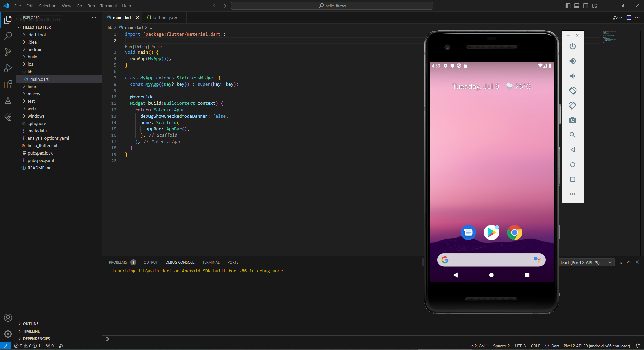The width and height of the screenshot is (644, 350).
Task: Switch to the TERMINAL panel tab
Action: pyautogui.click(x=211, y=262)
